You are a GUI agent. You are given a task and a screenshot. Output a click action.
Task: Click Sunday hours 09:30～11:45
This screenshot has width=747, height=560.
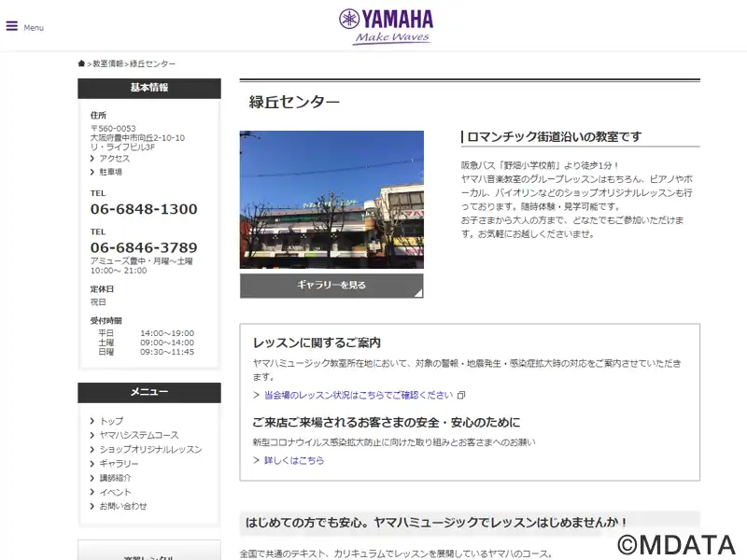(167, 353)
